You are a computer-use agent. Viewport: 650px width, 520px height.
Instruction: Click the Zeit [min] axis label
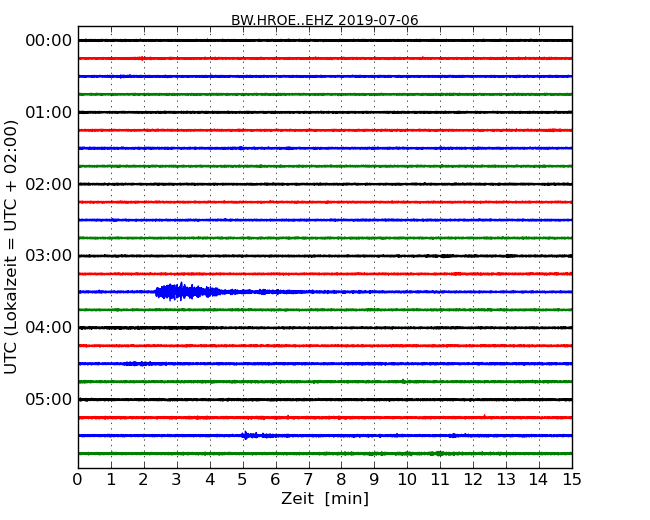click(x=325, y=498)
